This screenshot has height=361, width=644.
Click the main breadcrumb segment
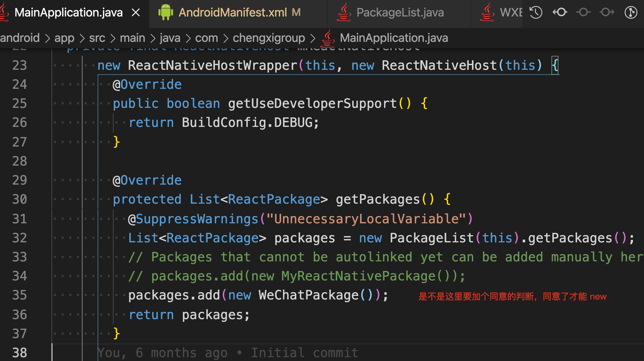coord(132,38)
